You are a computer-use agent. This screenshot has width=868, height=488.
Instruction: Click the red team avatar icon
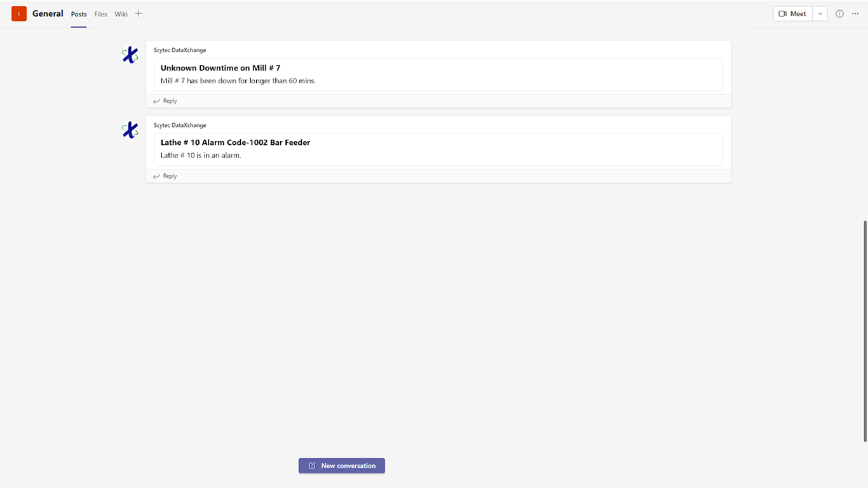click(19, 13)
